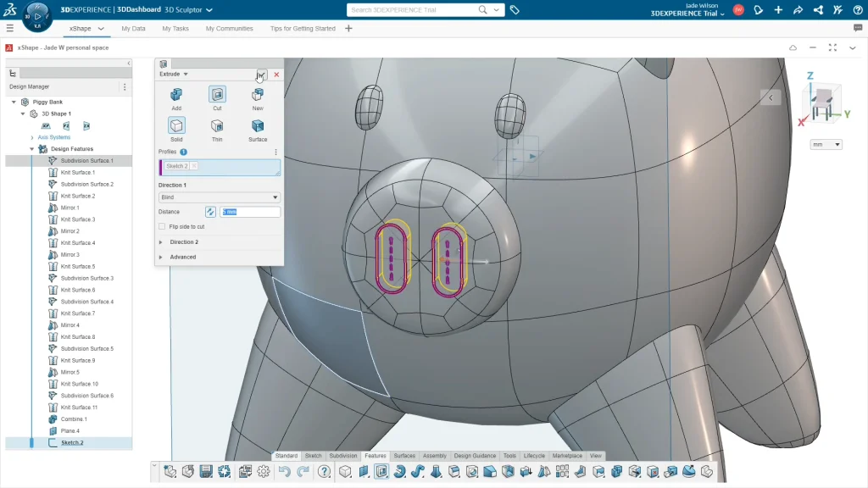Viewport: 868px width, 488px height.
Task: Open the mm units dropdown
Action: [x=826, y=145]
